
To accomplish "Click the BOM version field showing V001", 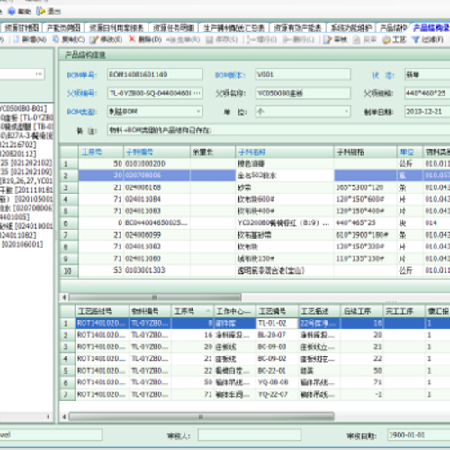I will 303,74.
